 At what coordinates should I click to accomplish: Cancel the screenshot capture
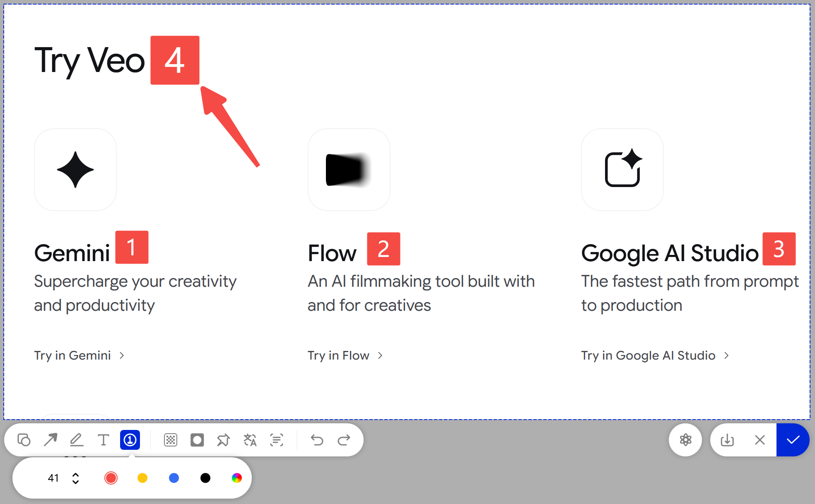(760, 440)
